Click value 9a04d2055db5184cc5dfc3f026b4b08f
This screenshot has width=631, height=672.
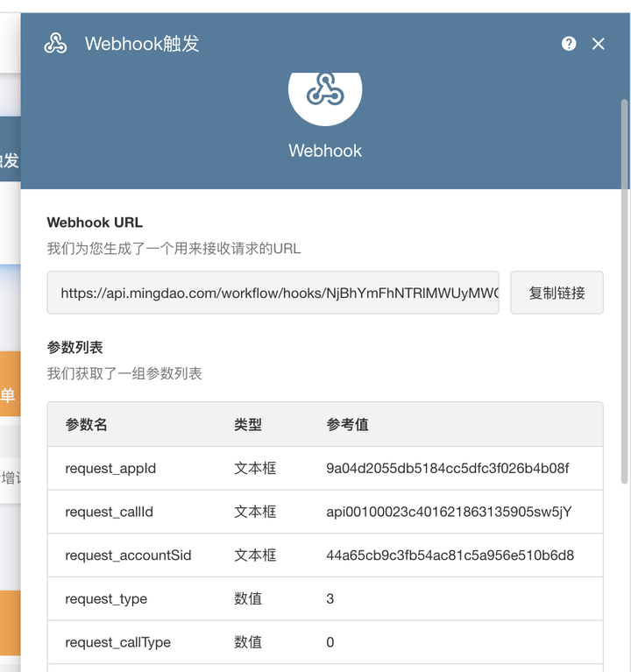448,469
